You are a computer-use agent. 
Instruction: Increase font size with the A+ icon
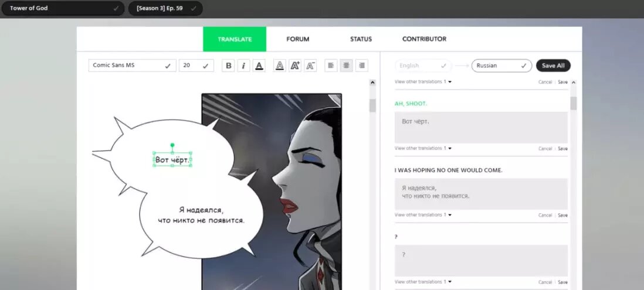[295, 66]
